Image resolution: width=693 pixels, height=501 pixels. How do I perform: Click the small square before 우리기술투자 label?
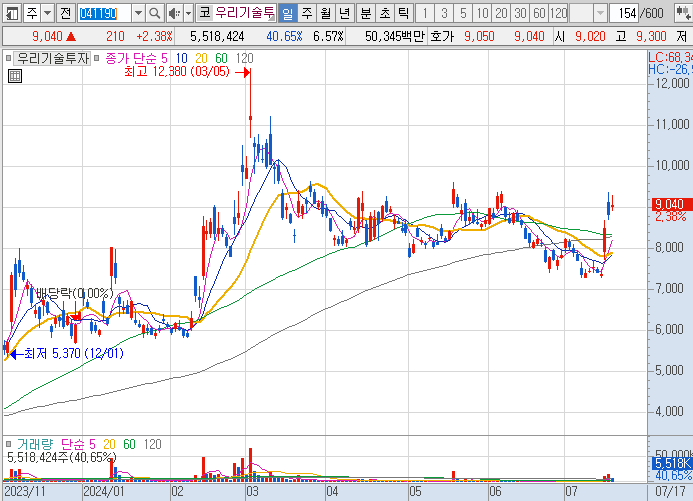tap(8, 58)
